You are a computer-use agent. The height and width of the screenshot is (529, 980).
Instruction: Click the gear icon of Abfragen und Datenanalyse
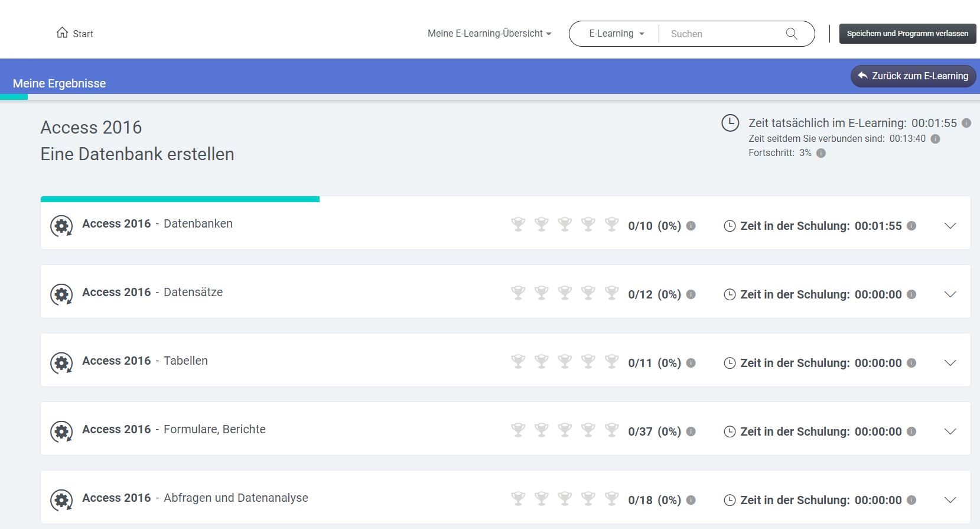click(x=61, y=500)
